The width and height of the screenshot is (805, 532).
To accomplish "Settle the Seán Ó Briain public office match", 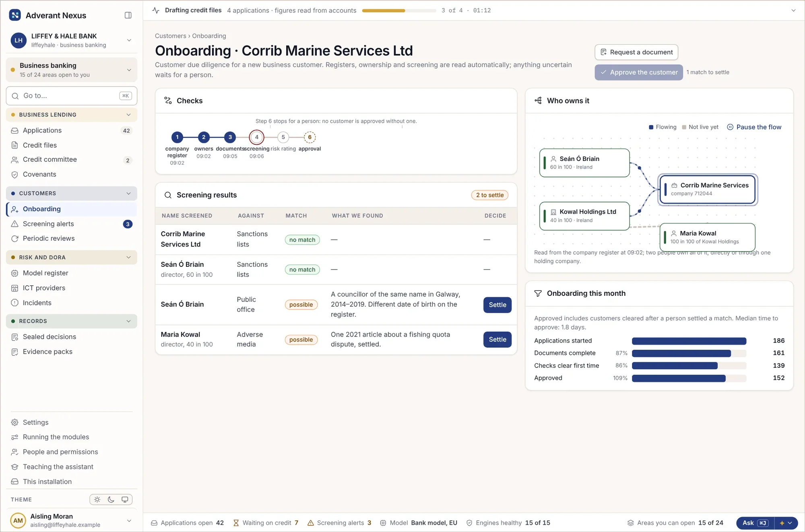I will tap(497, 305).
